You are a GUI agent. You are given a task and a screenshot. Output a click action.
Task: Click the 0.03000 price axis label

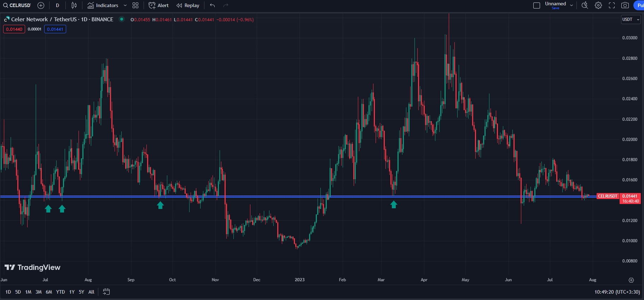(x=630, y=38)
